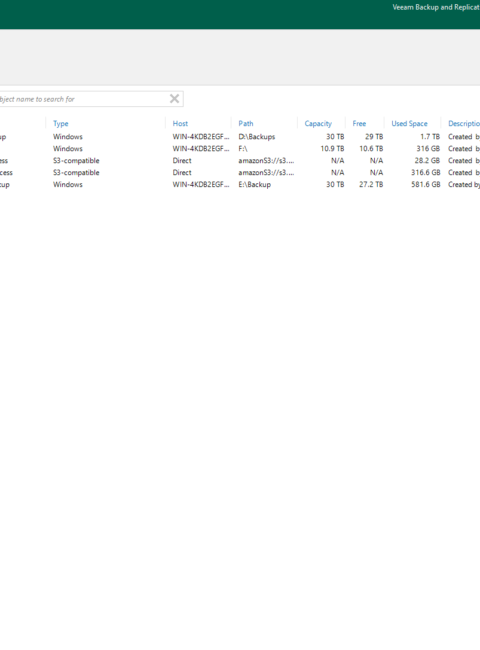Image resolution: width=480 pixels, height=650 pixels.
Task: Click the 29 TB free space cell
Action: [374, 137]
